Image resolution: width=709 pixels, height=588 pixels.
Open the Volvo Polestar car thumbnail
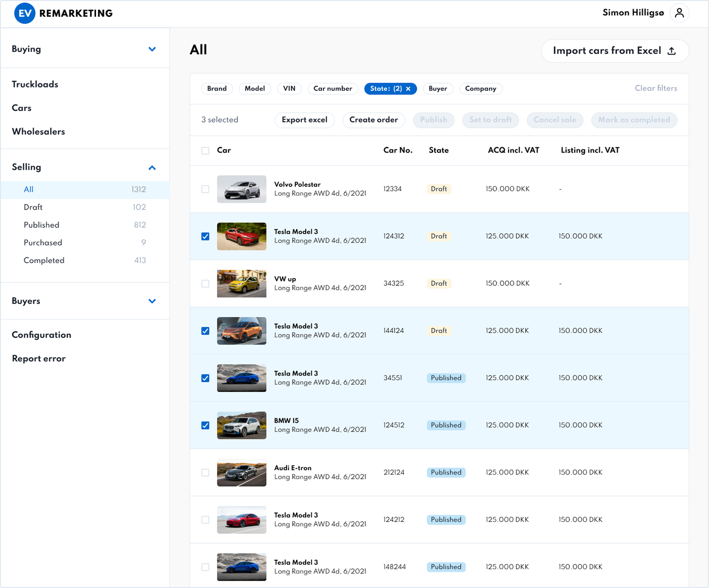point(241,189)
